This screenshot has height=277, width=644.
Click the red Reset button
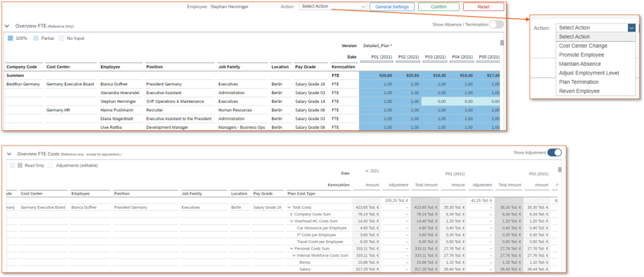pyautogui.click(x=483, y=7)
